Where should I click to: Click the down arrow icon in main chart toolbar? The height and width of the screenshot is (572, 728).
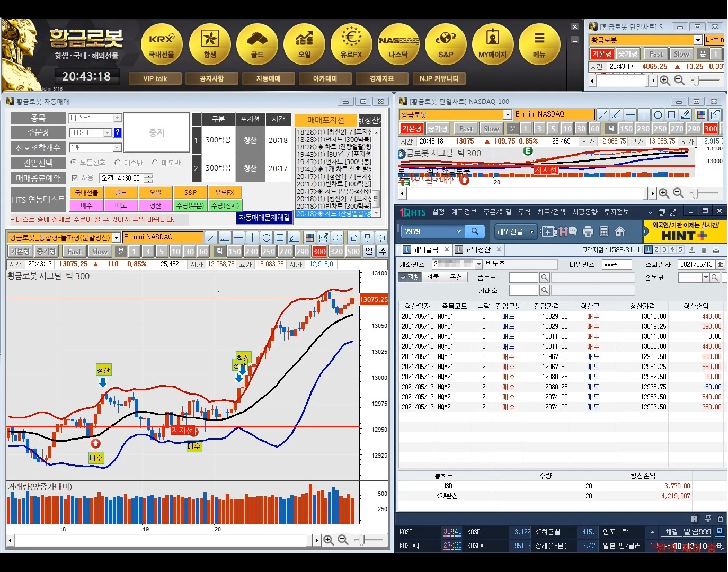(x=368, y=237)
